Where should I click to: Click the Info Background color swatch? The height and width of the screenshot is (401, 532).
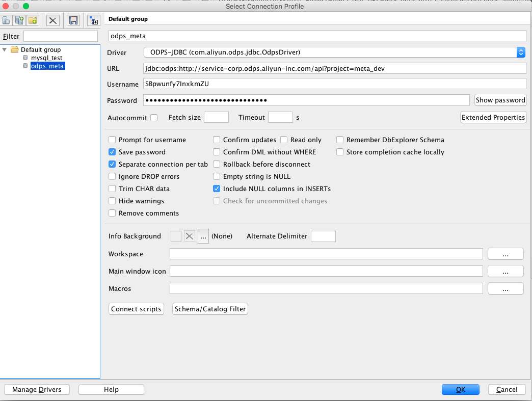click(176, 236)
